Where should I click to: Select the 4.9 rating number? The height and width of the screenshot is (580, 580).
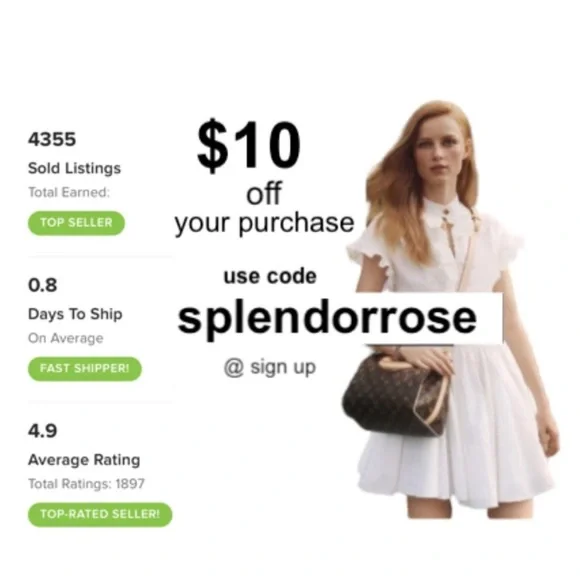click(x=43, y=431)
